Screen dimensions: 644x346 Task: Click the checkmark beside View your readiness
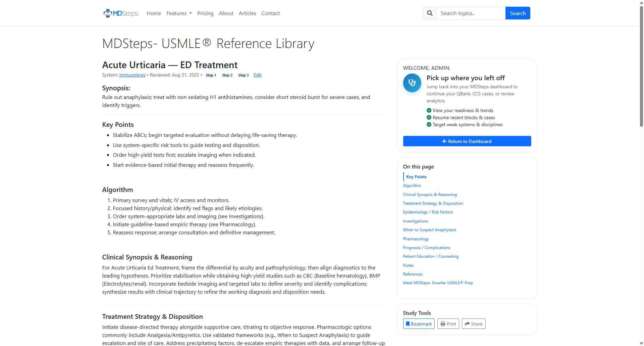(429, 110)
